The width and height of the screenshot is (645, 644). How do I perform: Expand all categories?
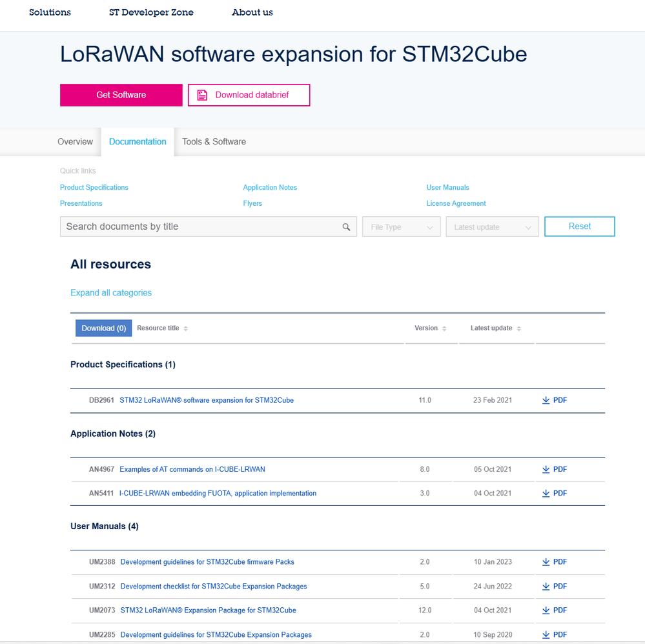point(111,293)
